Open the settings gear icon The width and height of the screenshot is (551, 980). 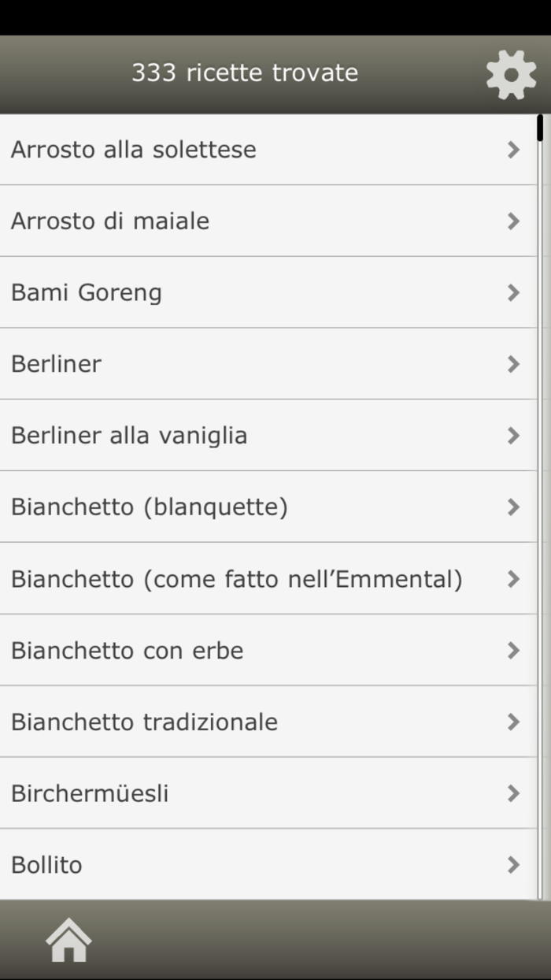click(x=511, y=73)
